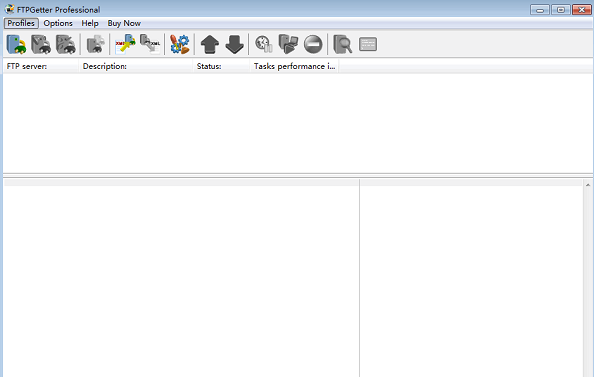The width and height of the screenshot is (594, 377).
Task: Open settings with gears and brush icon
Action: 180,44
